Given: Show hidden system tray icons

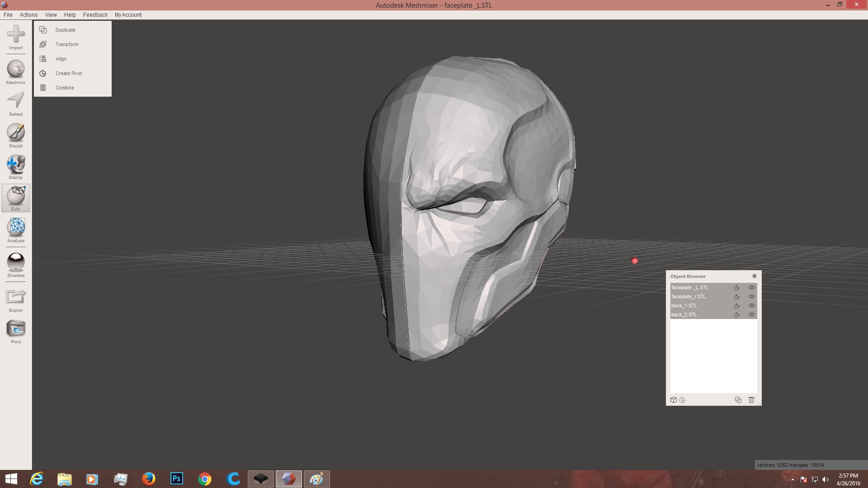Looking at the screenshot, I should point(792,479).
